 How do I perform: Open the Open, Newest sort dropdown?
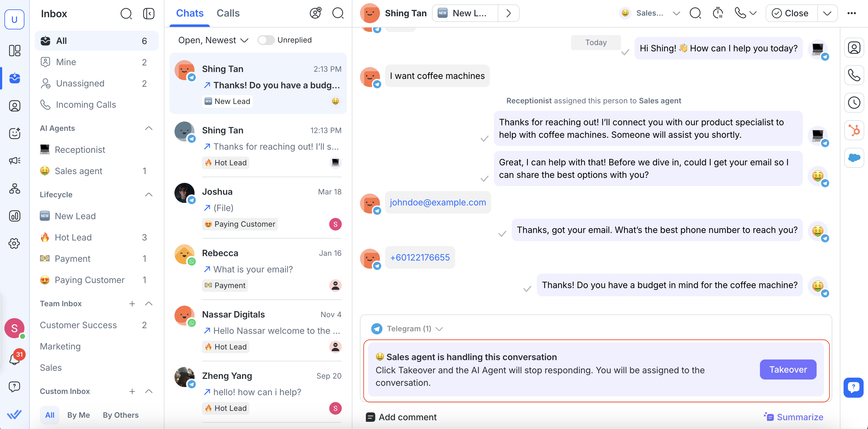click(213, 40)
